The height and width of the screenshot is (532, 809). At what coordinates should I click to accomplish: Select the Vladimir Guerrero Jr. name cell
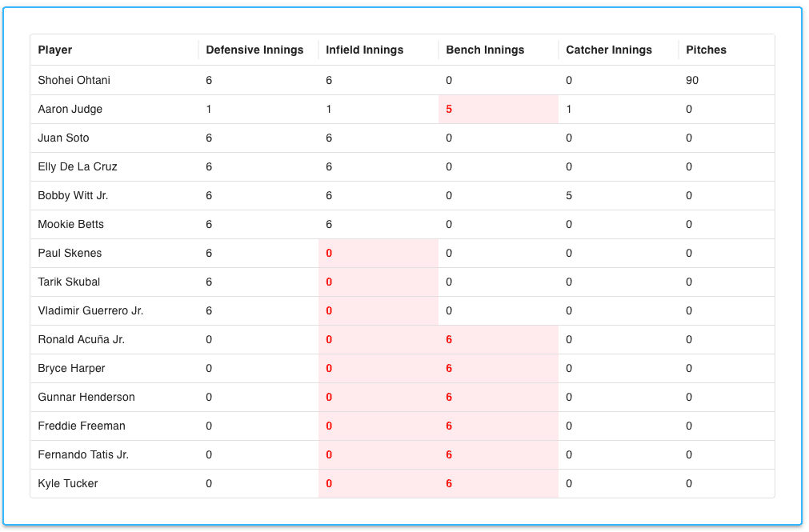pos(90,310)
